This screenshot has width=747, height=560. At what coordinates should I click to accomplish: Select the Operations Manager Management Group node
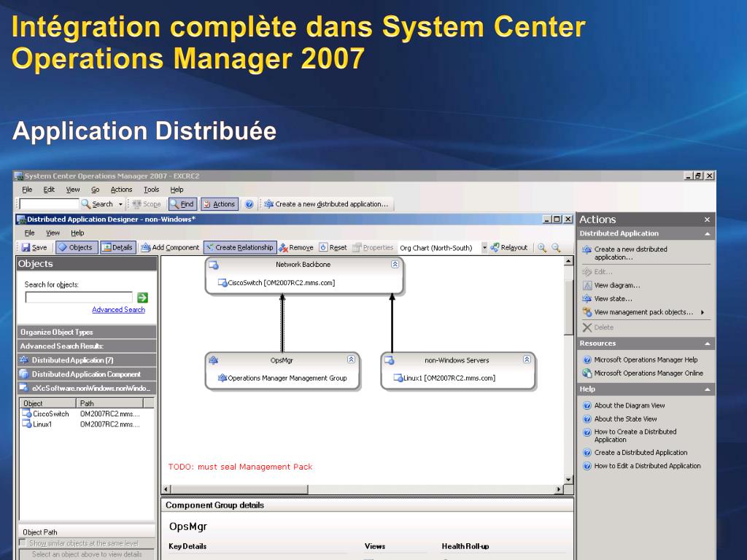tap(282, 378)
